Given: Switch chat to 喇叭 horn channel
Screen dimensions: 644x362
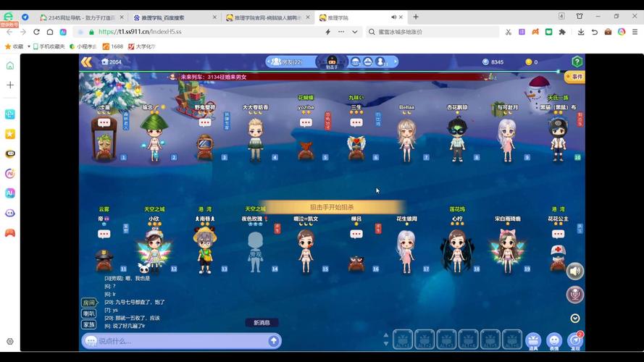Looking at the screenshot, I should click(88, 314).
